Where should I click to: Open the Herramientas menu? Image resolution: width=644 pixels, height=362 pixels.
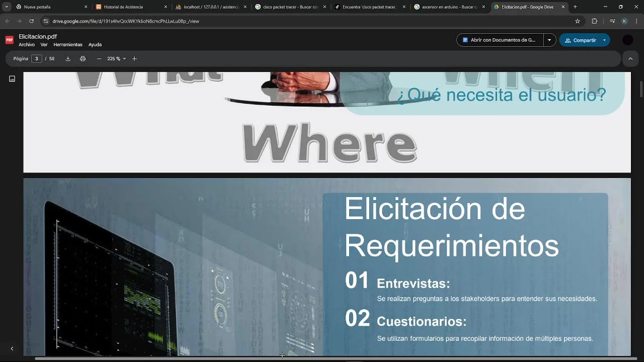point(68,45)
